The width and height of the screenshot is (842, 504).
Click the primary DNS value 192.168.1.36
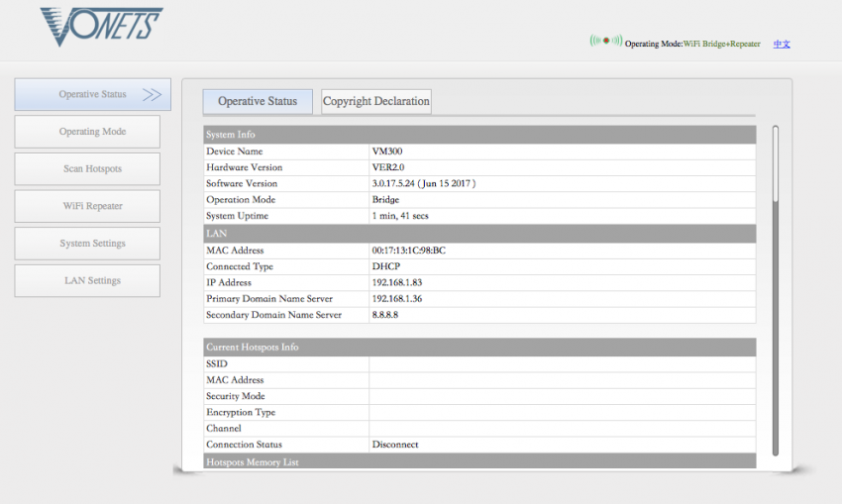click(x=397, y=299)
